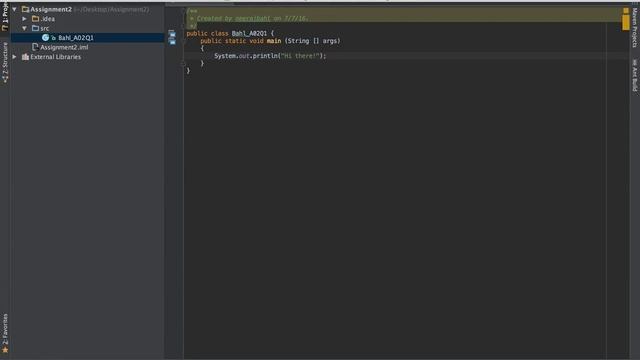Click the Assignment2 root label
The height and width of the screenshot is (360, 640).
[51, 9]
